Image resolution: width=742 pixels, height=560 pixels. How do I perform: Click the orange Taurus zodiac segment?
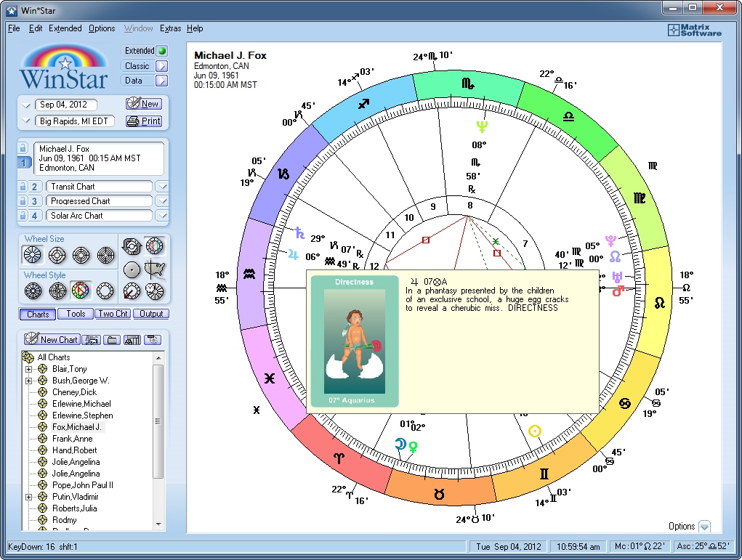pyautogui.click(x=439, y=492)
